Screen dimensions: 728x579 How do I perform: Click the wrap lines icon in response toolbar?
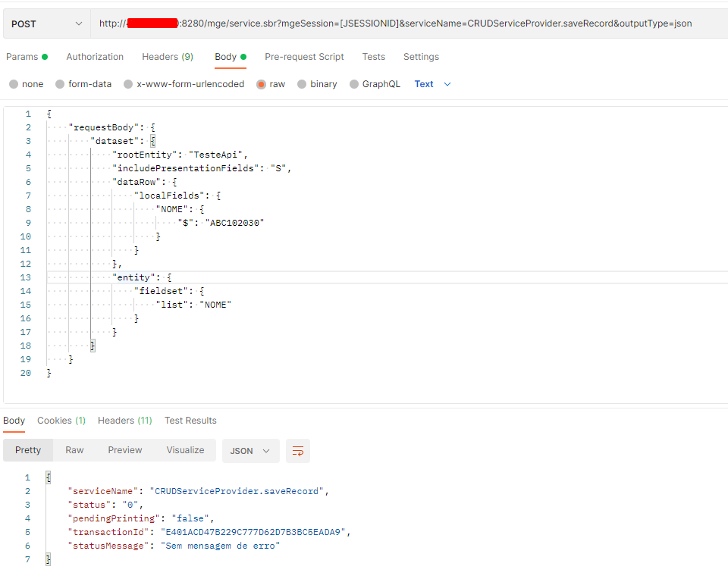coord(298,451)
